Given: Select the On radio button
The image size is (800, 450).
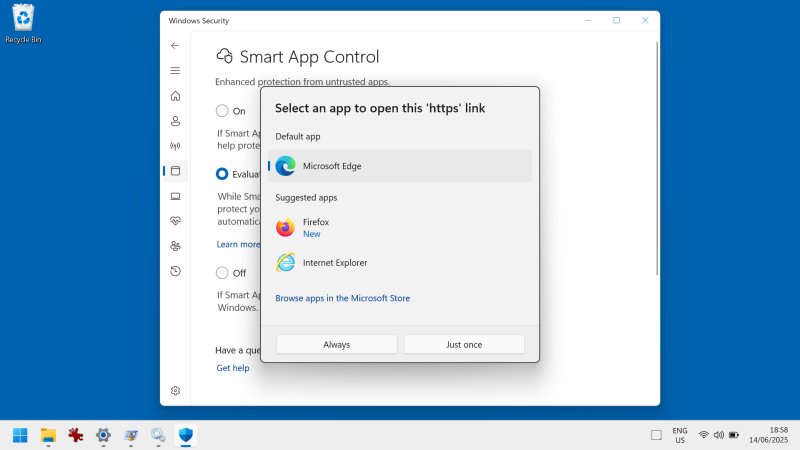Looking at the screenshot, I should [x=222, y=111].
